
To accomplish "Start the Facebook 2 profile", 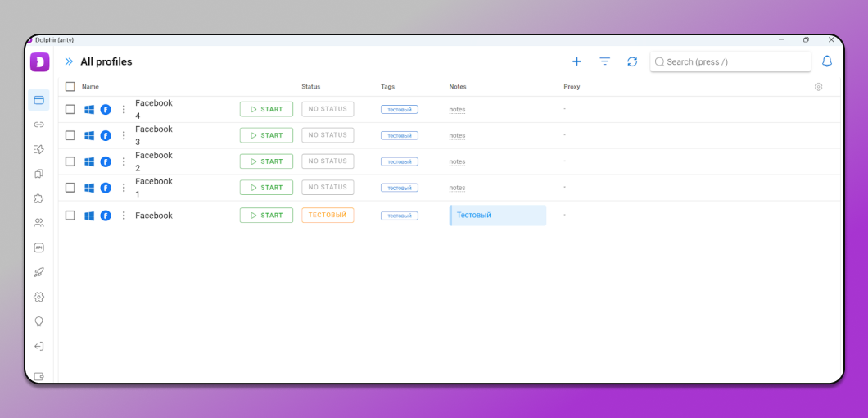I will click(266, 161).
